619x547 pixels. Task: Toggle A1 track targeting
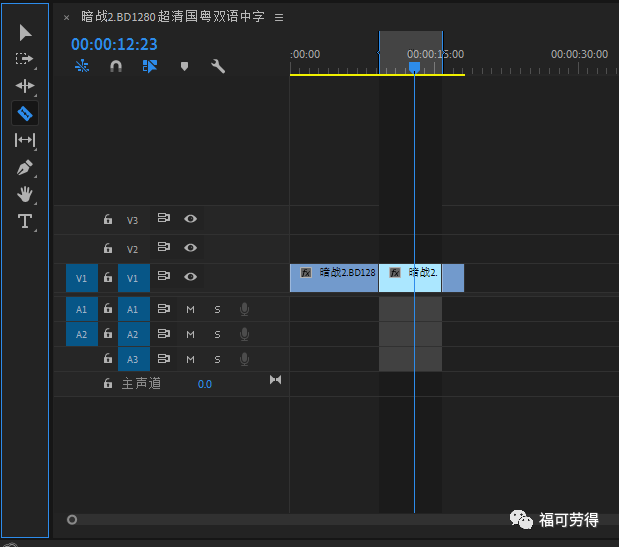(x=134, y=309)
